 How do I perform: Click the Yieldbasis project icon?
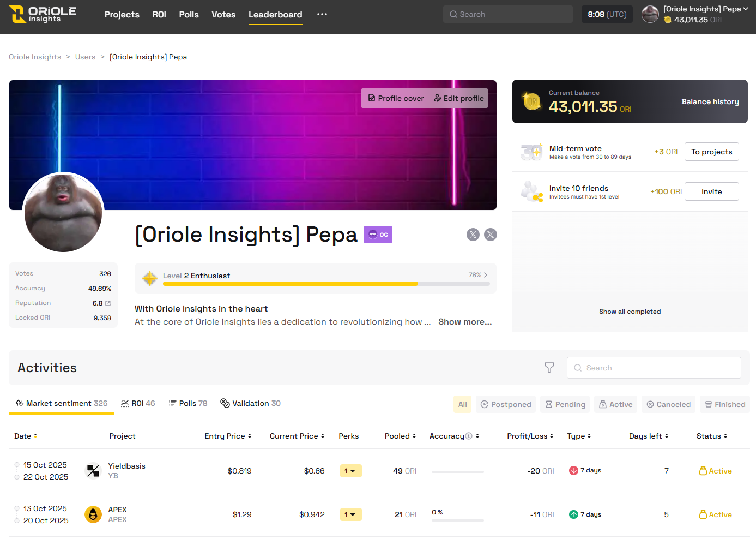tap(93, 470)
